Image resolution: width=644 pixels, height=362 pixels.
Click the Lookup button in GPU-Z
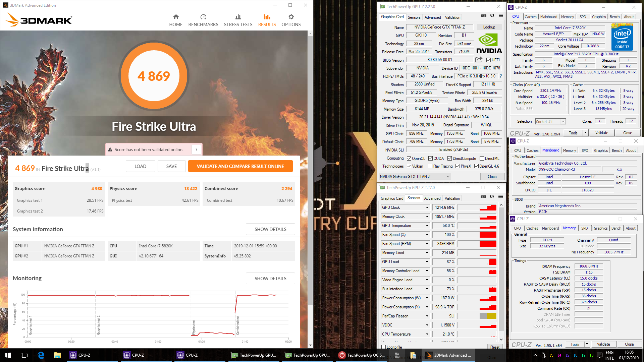pyautogui.click(x=489, y=27)
